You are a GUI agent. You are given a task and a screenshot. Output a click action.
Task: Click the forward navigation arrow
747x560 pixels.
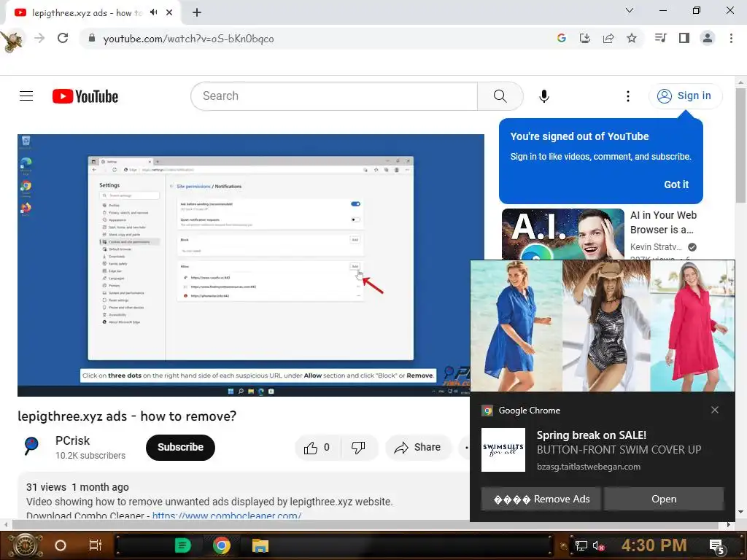point(39,38)
